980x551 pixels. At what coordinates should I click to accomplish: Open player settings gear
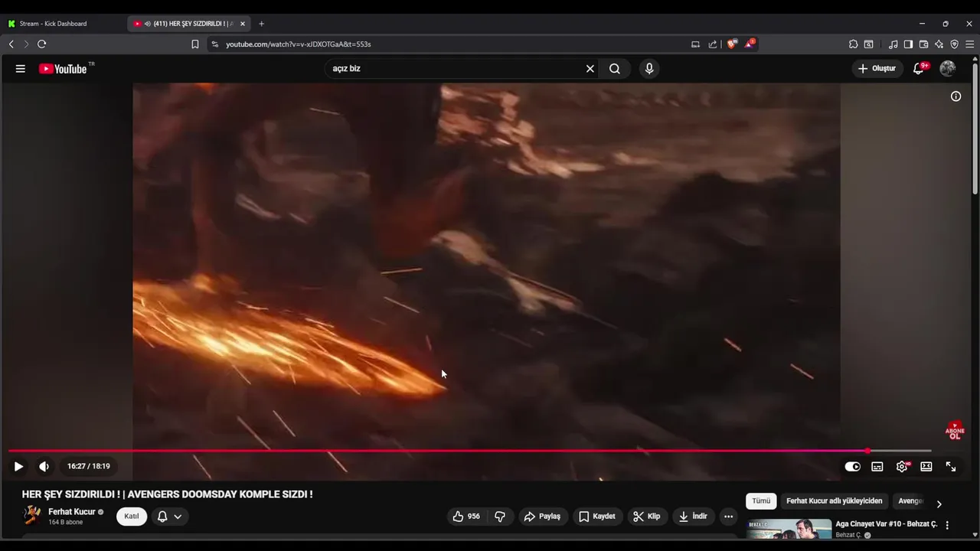(902, 466)
